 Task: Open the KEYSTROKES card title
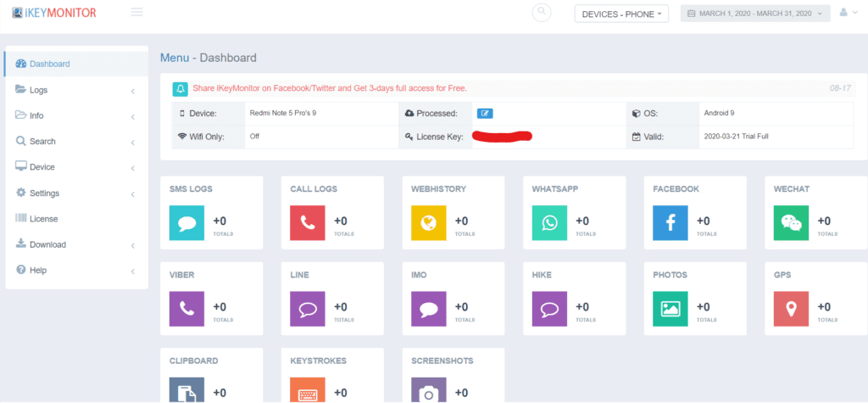coord(319,361)
